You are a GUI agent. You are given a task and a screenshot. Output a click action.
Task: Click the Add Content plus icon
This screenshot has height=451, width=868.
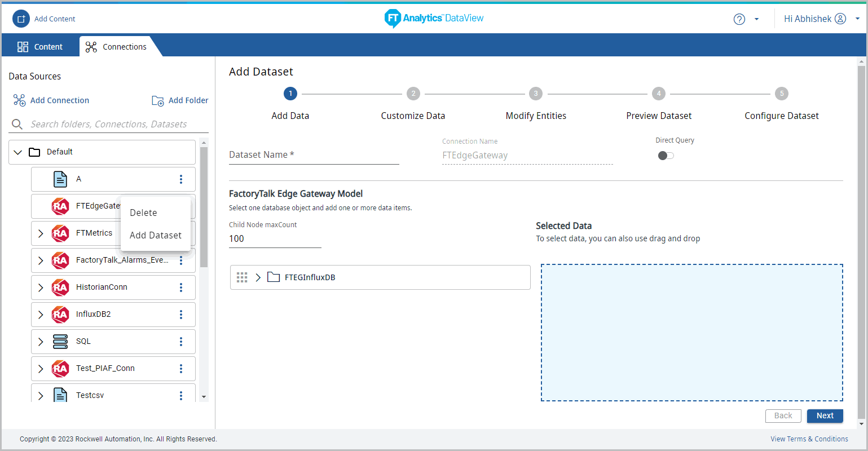[x=21, y=19]
